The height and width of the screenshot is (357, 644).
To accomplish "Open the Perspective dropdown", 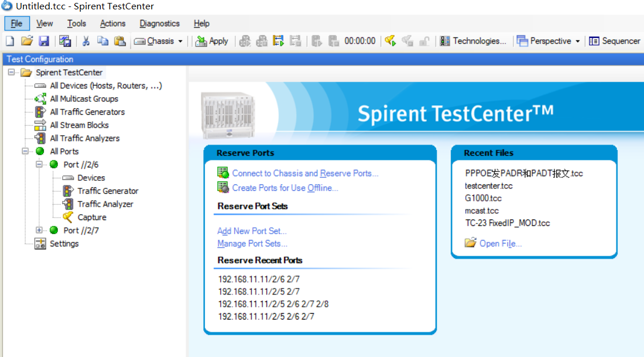I will tap(549, 41).
